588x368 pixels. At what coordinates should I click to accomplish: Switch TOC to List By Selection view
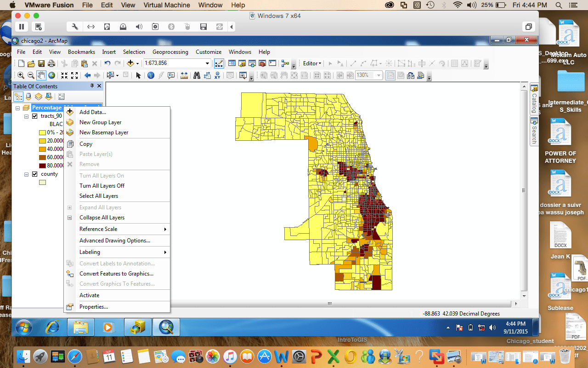point(49,97)
